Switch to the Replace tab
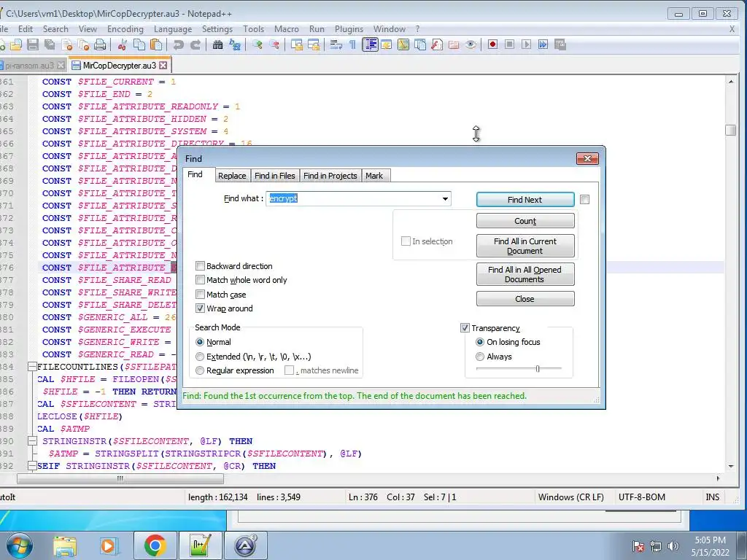Screen dimensions: 747x560 point(232,176)
